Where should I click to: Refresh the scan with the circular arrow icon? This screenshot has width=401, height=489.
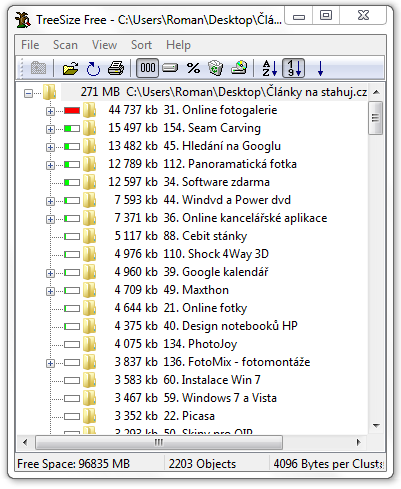coord(93,68)
